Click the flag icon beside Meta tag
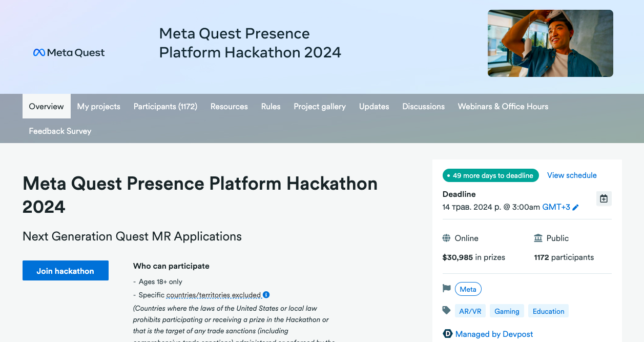This screenshot has height=342, width=644. 446,289
